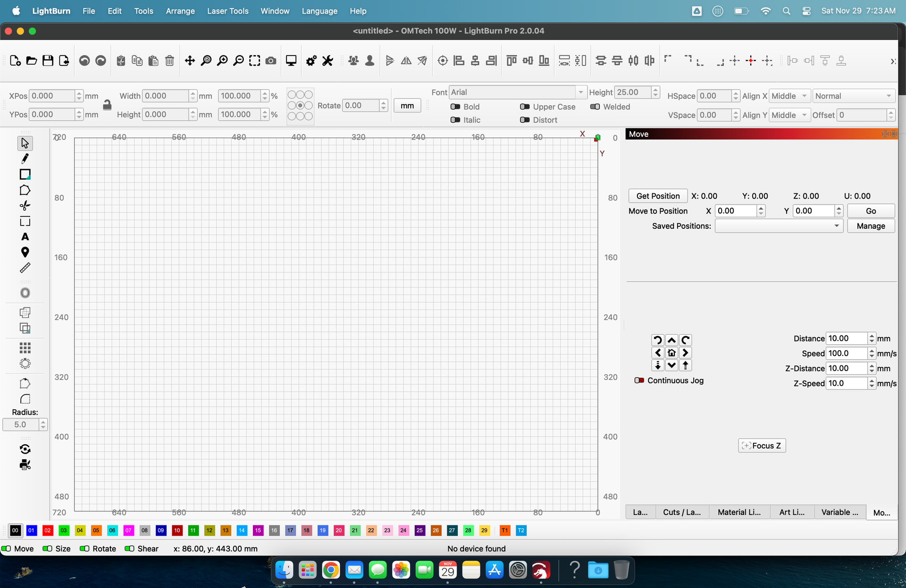Toggle the Bold text switch
906x588 pixels.
coord(455,107)
